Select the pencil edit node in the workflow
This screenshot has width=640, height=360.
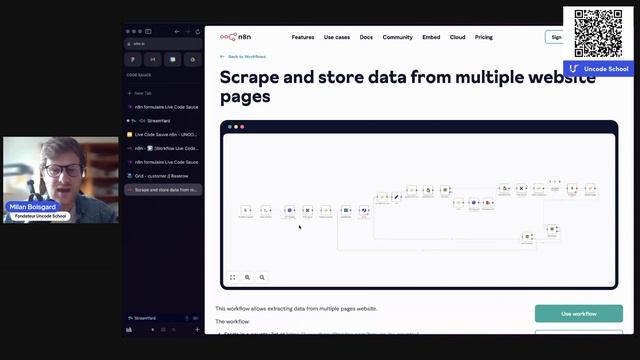point(396,197)
